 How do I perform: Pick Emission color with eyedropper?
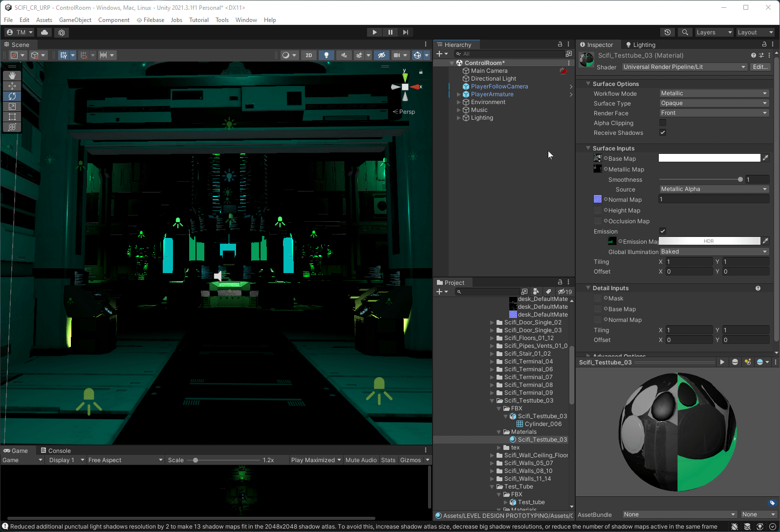click(765, 241)
